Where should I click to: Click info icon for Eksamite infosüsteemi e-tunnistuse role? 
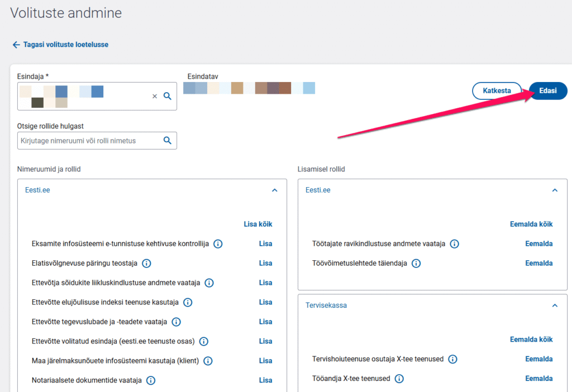click(218, 244)
